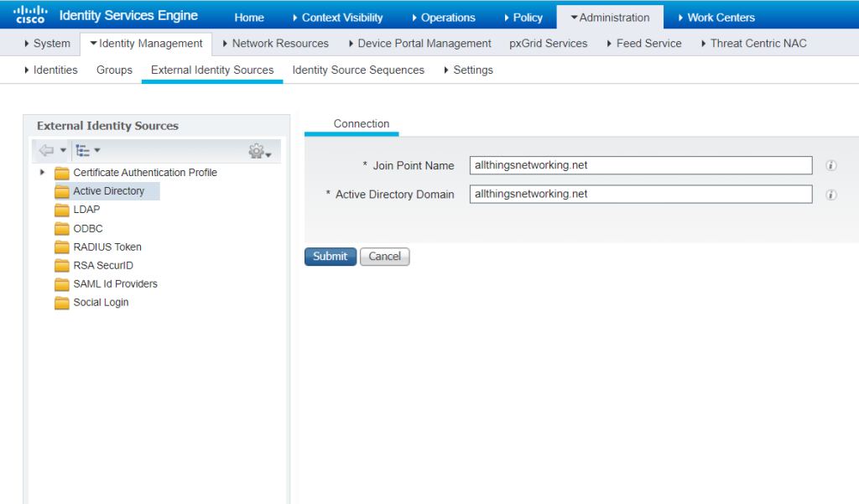Select ODBC in the tree
Viewport: 859px width, 504px height.
pos(88,228)
